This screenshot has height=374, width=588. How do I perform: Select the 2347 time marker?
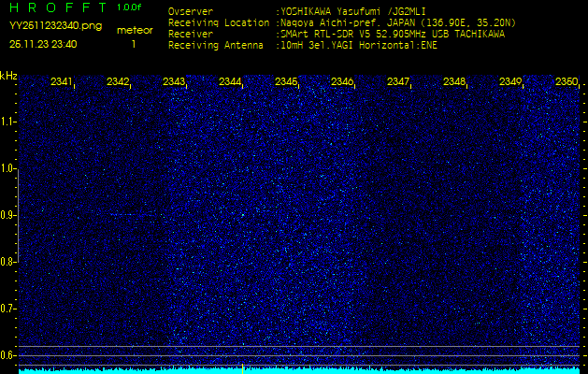[x=397, y=81]
